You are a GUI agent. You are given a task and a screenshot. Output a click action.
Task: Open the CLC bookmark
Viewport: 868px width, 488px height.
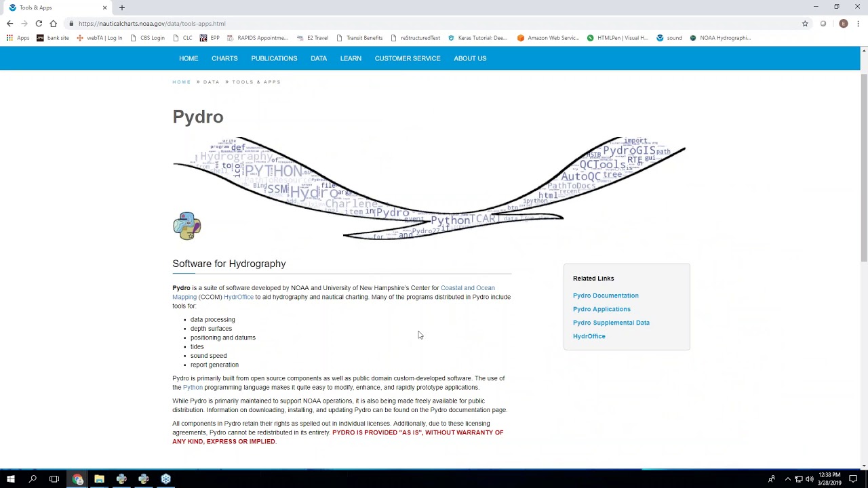tap(183, 38)
